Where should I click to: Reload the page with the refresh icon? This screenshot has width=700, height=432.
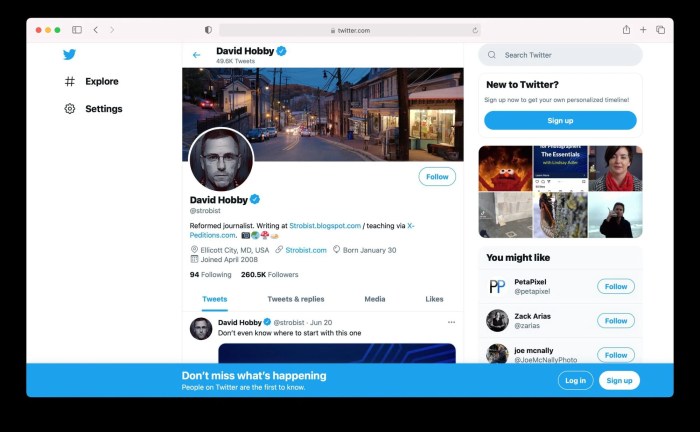[x=475, y=30]
